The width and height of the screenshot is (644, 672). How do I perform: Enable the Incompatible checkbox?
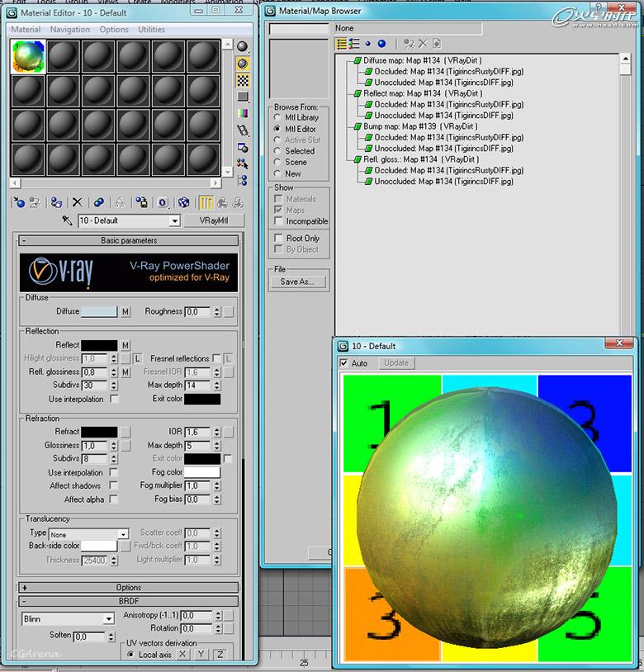(278, 220)
